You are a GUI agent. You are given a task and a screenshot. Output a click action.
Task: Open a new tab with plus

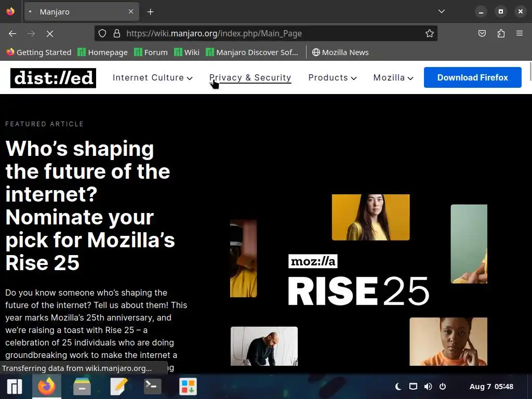tap(150, 12)
